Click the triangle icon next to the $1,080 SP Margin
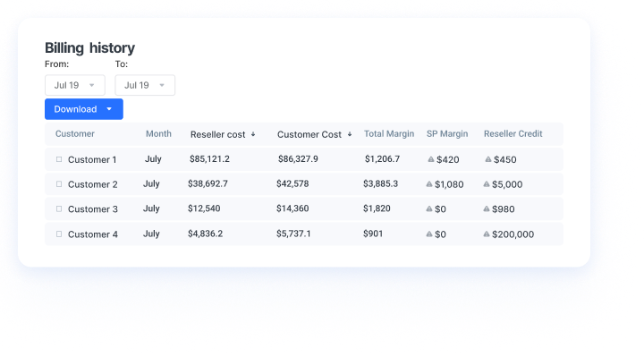 429,184
